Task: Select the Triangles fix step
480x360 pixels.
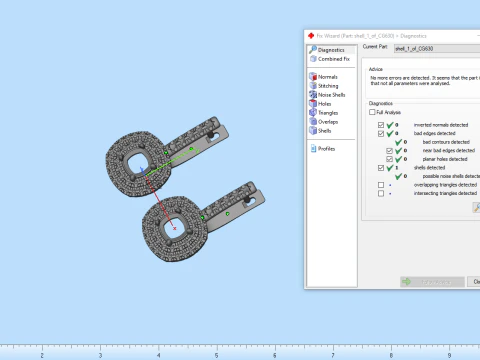Action: [x=323, y=113]
